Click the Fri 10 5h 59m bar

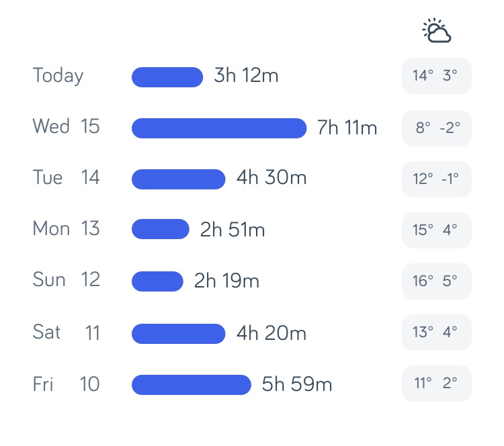(x=192, y=385)
